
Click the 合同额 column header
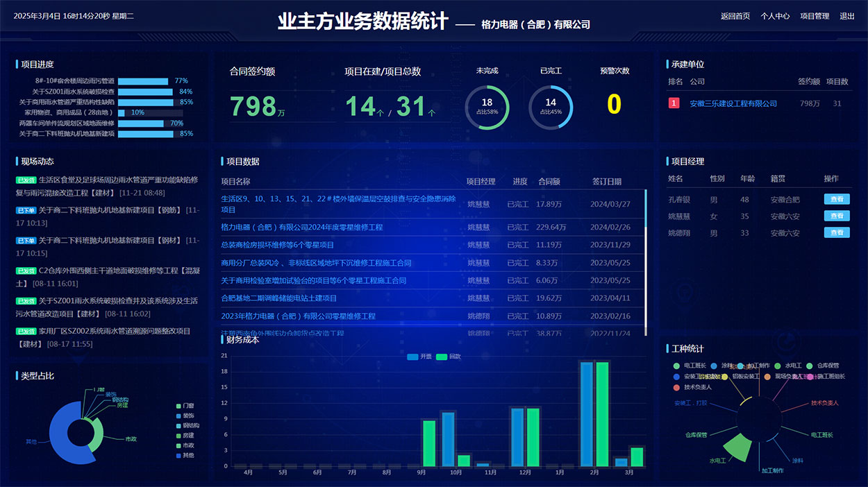(549, 182)
